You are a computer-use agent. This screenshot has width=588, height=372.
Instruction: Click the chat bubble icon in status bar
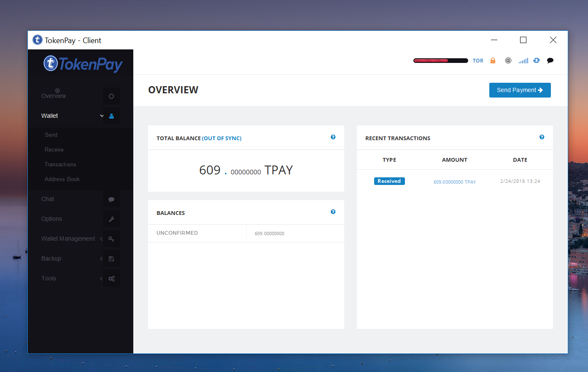tap(550, 60)
